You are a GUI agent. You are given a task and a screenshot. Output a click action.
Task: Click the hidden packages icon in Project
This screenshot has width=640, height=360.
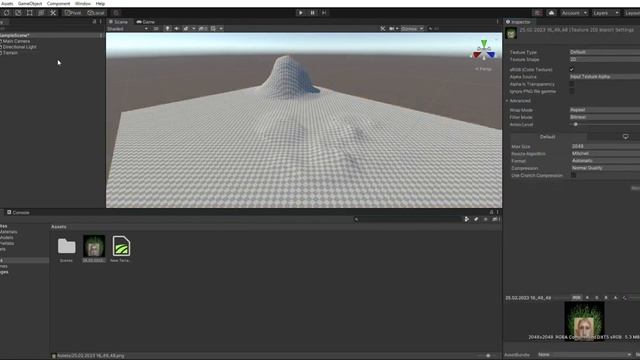[x=495, y=219]
